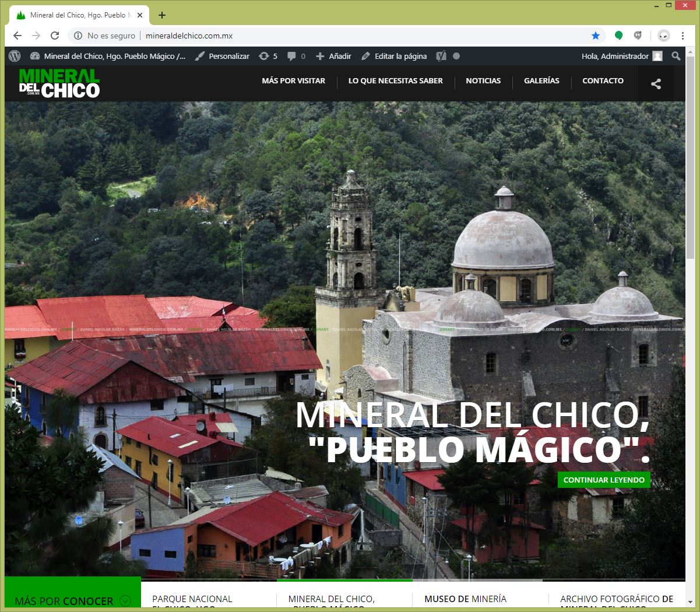Click the WordPress logo in the admin bar
The image size is (700, 612).
[15, 56]
